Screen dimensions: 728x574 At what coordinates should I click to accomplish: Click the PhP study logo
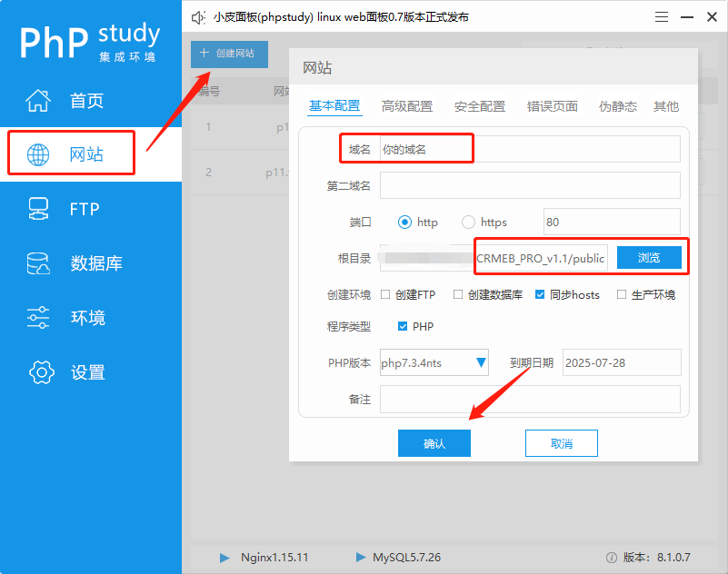[90, 42]
